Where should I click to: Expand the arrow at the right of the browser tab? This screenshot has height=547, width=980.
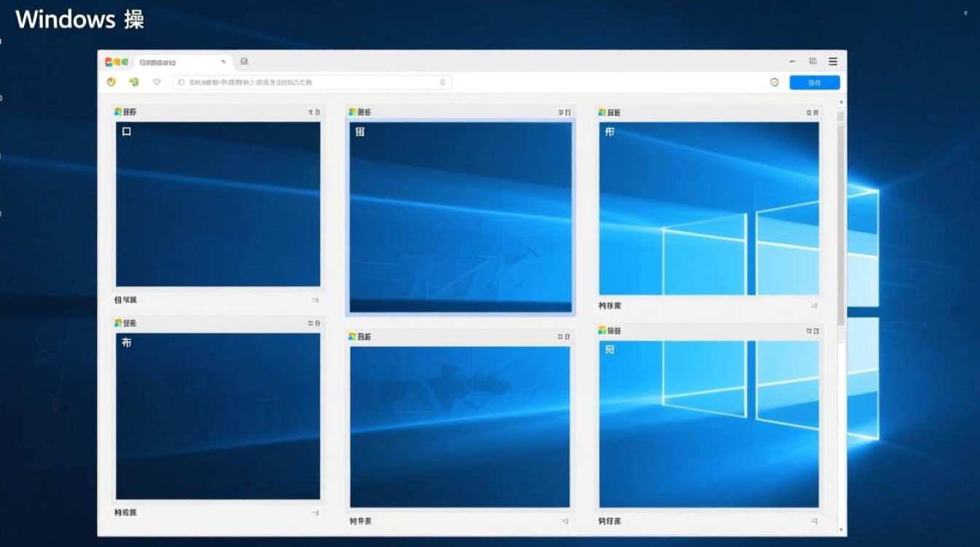224,62
